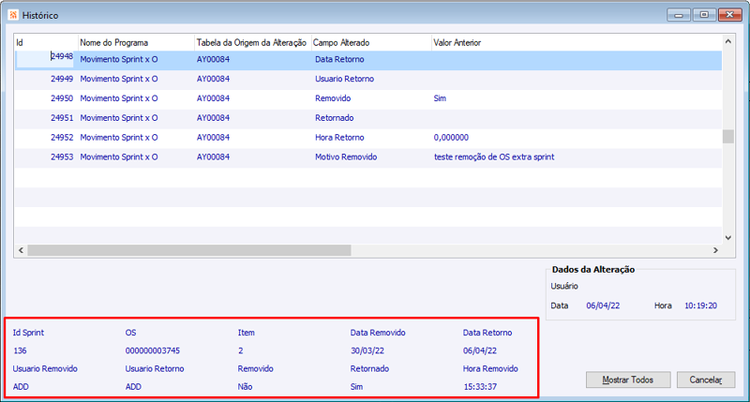Click the table's vertical scroll down arrow
750x402 pixels.
(x=728, y=237)
